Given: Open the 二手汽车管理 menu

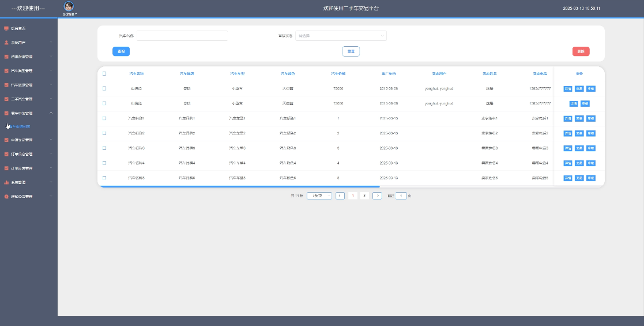Looking at the screenshot, I should [x=29, y=99].
